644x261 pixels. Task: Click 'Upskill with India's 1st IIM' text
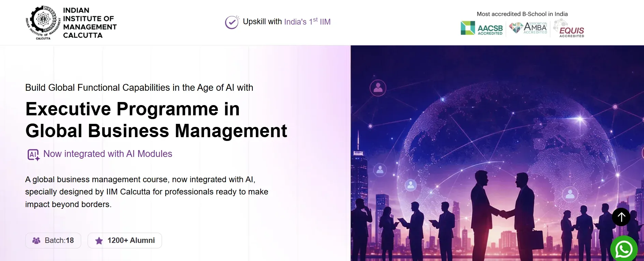[x=287, y=21]
